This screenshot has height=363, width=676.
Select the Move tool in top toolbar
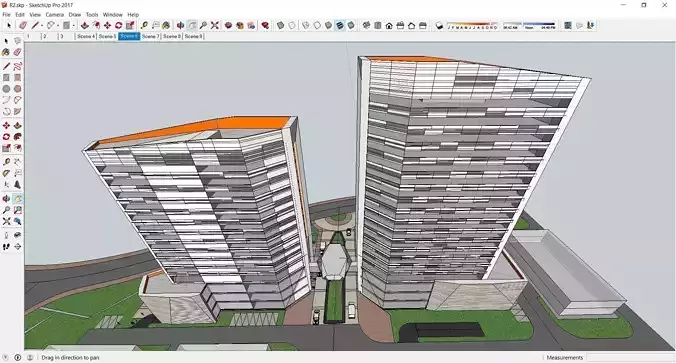point(107,25)
